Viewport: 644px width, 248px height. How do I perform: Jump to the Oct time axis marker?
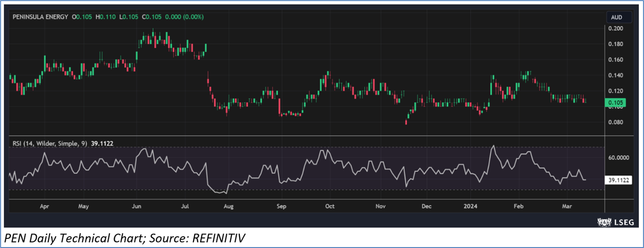coord(330,206)
